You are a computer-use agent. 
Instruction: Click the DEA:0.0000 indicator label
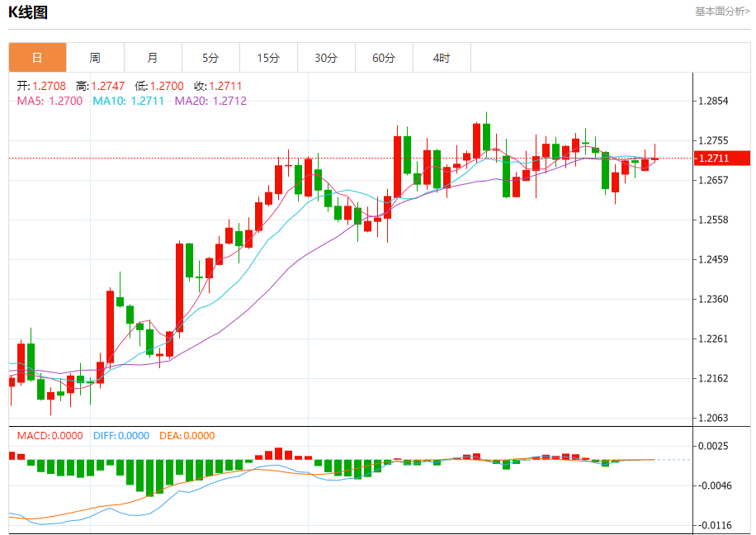pyautogui.click(x=187, y=436)
